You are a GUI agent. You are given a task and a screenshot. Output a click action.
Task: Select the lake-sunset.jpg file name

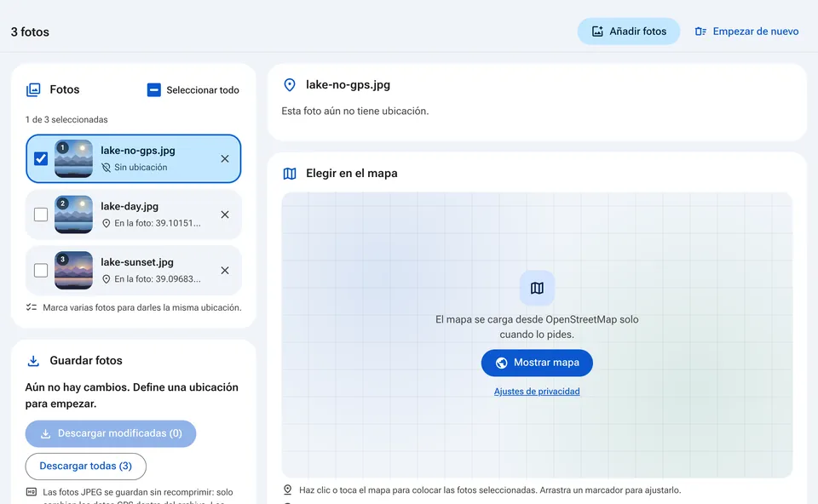coord(136,262)
